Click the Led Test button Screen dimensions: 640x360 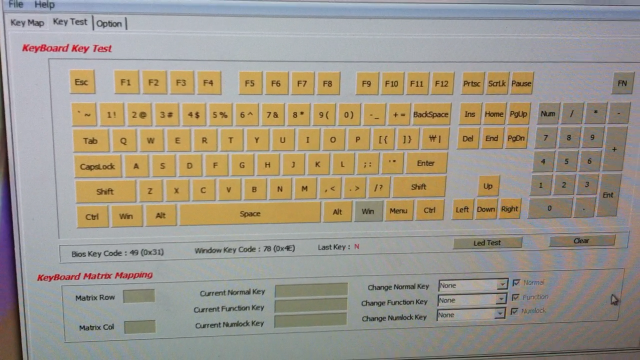pyautogui.click(x=487, y=243)
